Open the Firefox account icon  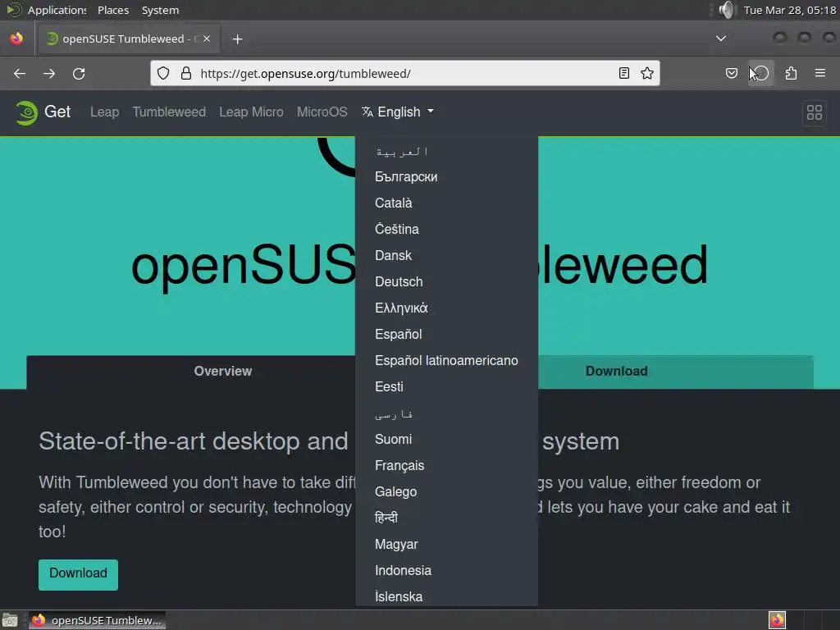tap(761, 73)
